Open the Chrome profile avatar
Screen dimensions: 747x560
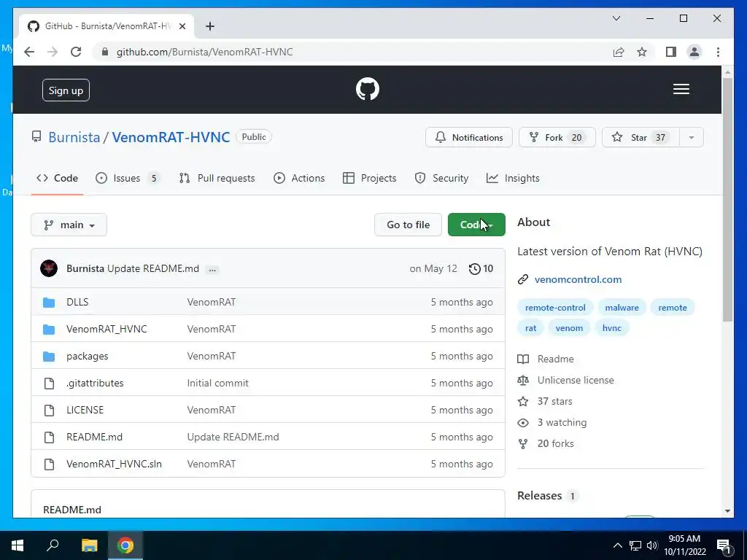[x=694, y=52]
